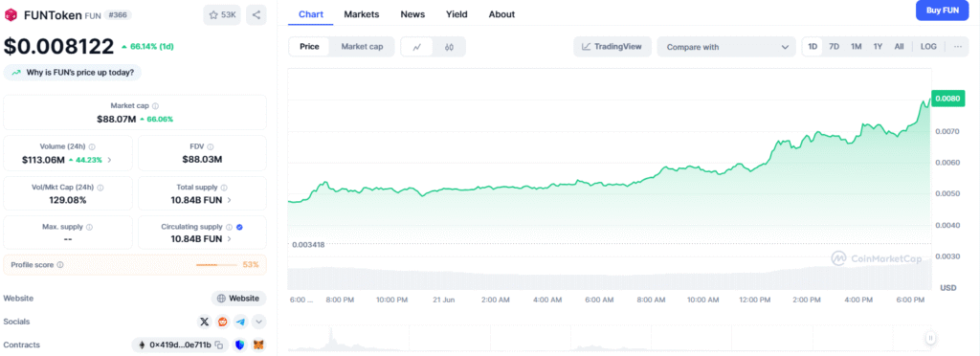The width and height of the screenshot is (980, 356).
Task: Click the 129.08% Vol/Mkt Cap value
Action: [68, 200]
